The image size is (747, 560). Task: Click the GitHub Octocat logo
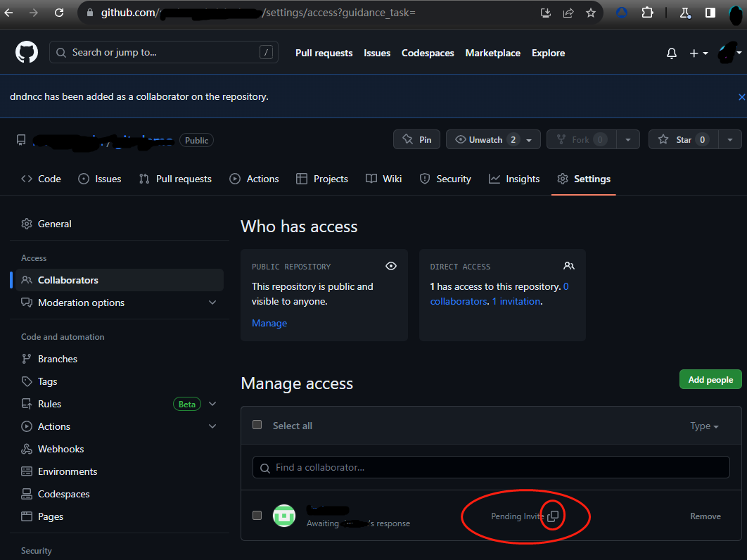[27, 52]
